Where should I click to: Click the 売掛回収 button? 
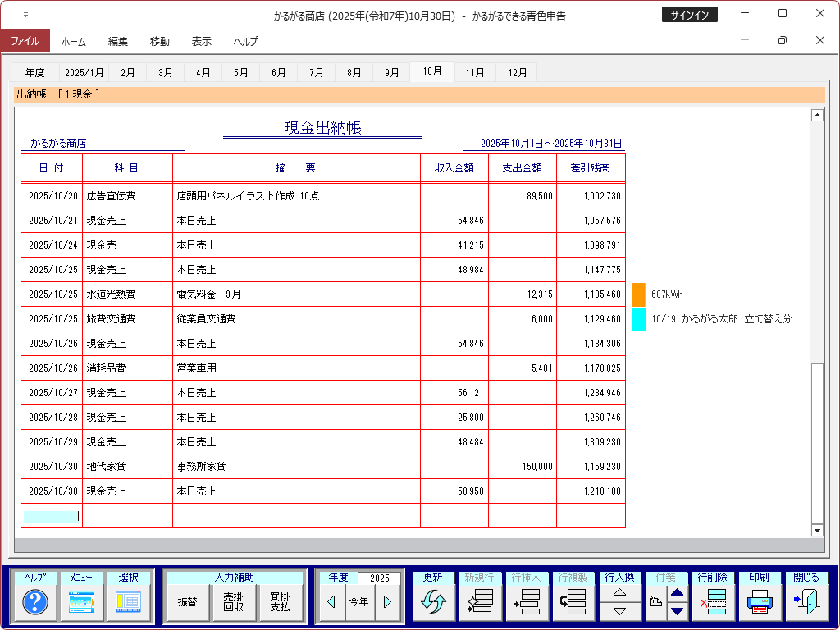point(234,602)
